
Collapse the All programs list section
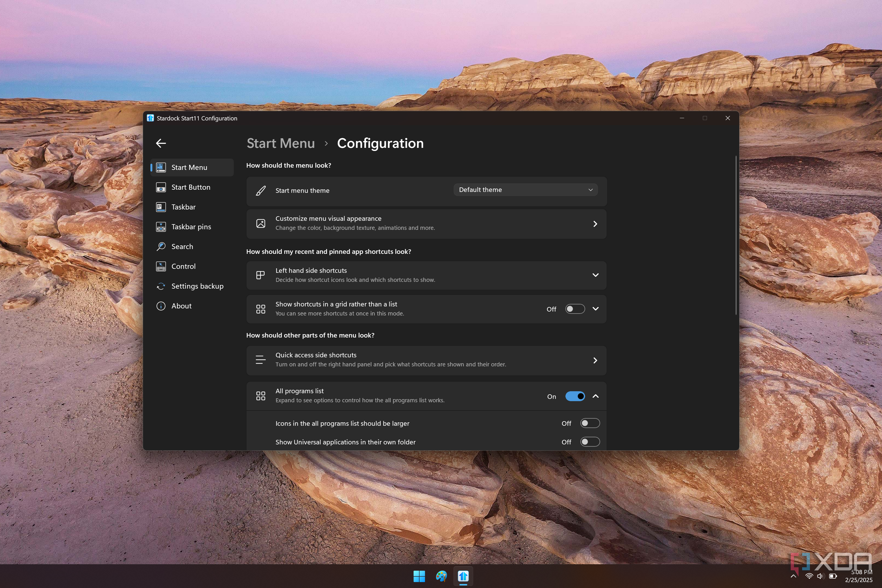(x=595, y=396)
